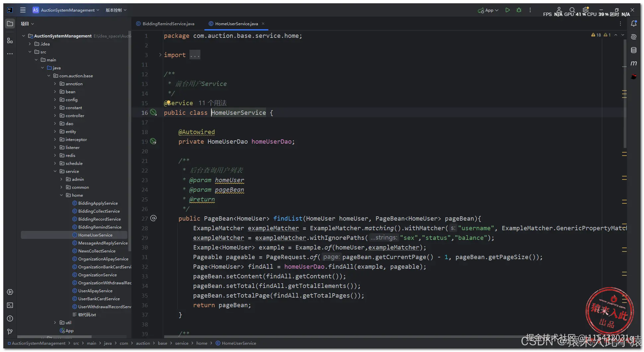
Task: Open OrganizationService in the project tree
Action: 97,275
